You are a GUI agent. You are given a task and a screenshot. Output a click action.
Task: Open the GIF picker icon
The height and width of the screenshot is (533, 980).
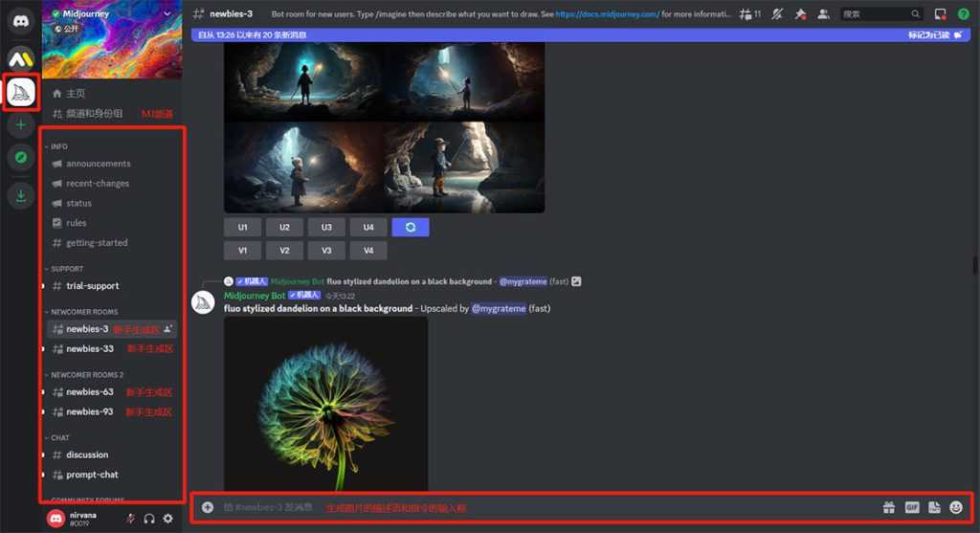click(911, 507)
